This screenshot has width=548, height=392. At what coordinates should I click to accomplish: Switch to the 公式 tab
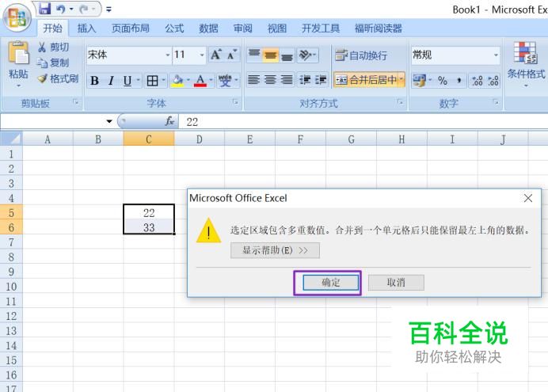(x=174, y=29)
